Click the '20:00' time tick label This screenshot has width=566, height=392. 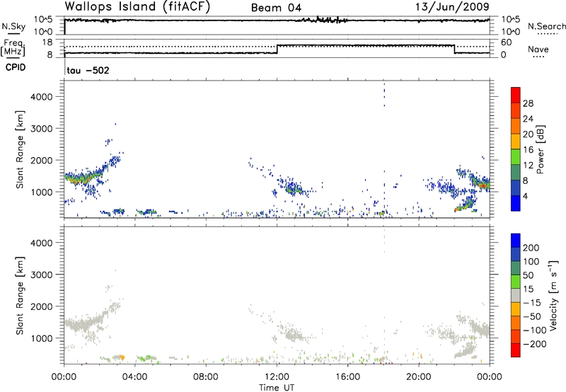tap(418, 377)
